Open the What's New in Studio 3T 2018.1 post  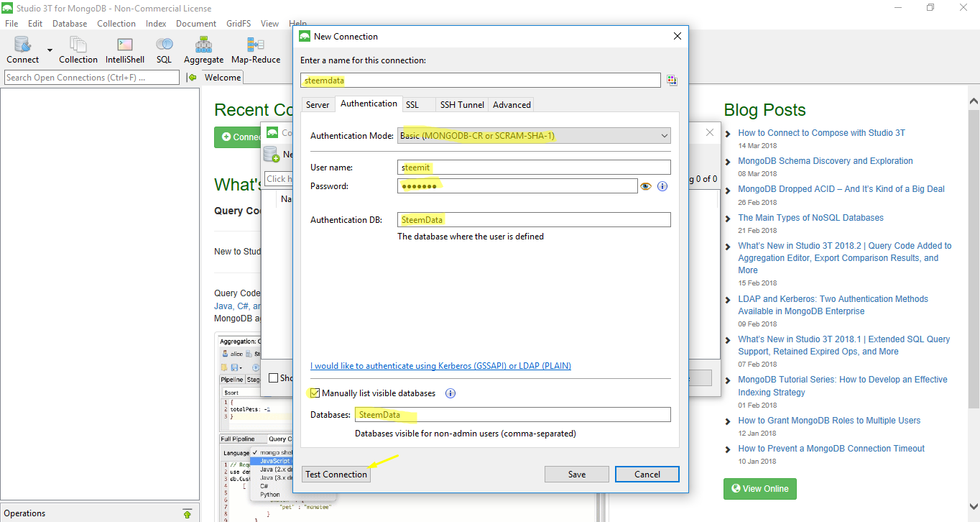(844, 345)
